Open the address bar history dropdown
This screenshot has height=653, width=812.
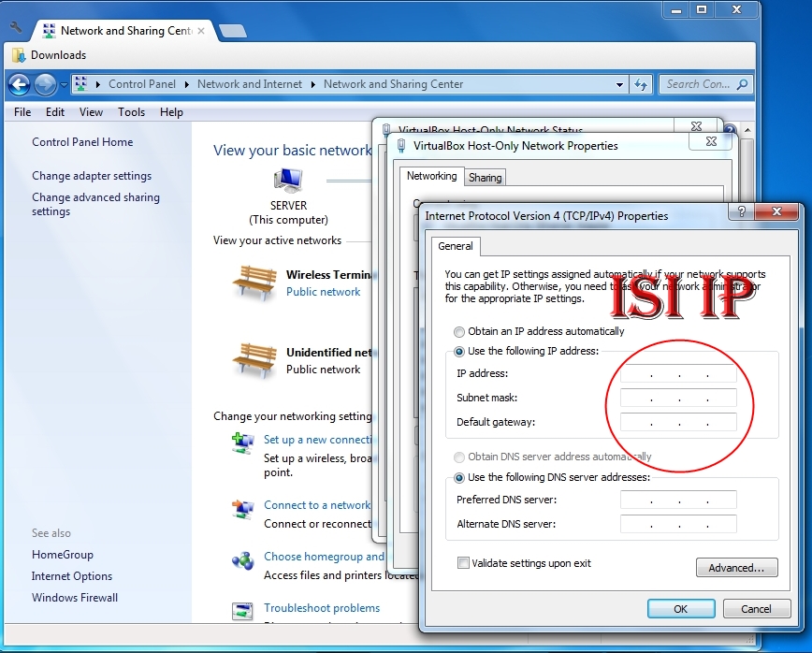619,84
